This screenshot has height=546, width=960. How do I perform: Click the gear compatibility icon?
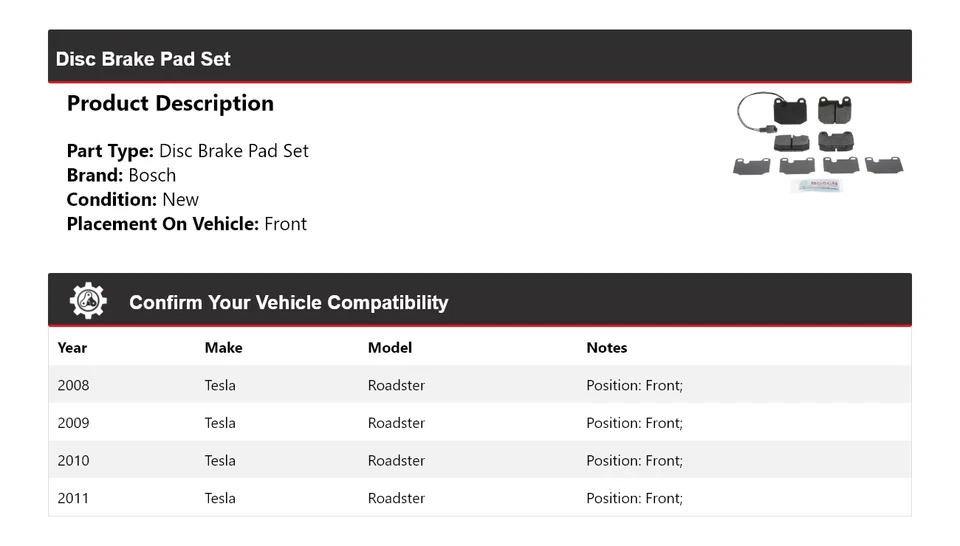[x=88, y=301]
